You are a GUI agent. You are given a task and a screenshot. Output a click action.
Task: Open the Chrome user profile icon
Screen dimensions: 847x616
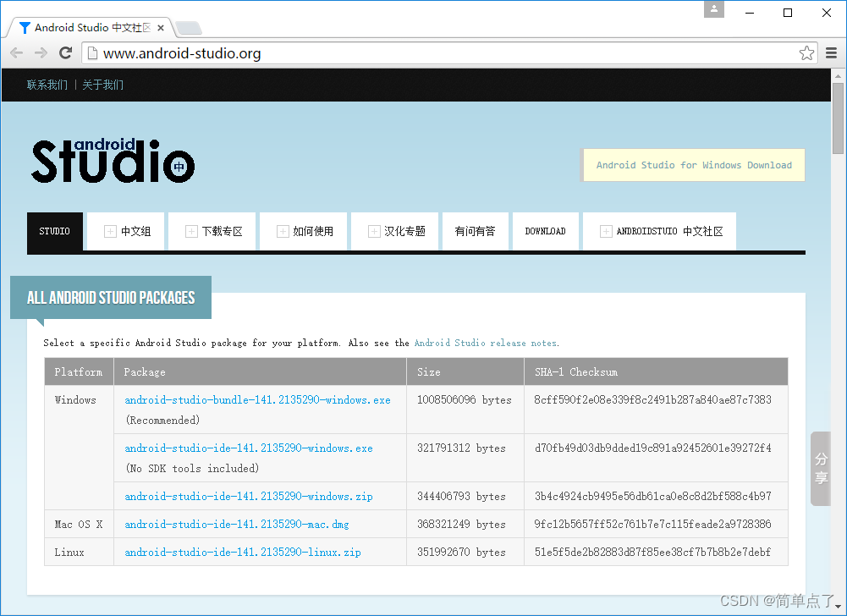(713, 9)
